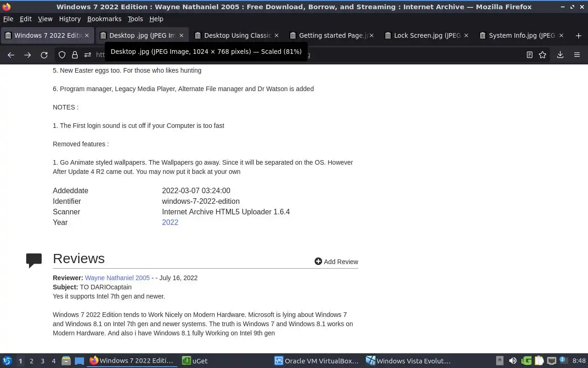Open the History menu
Screen dimensions: 588x368
coord(70,19)
